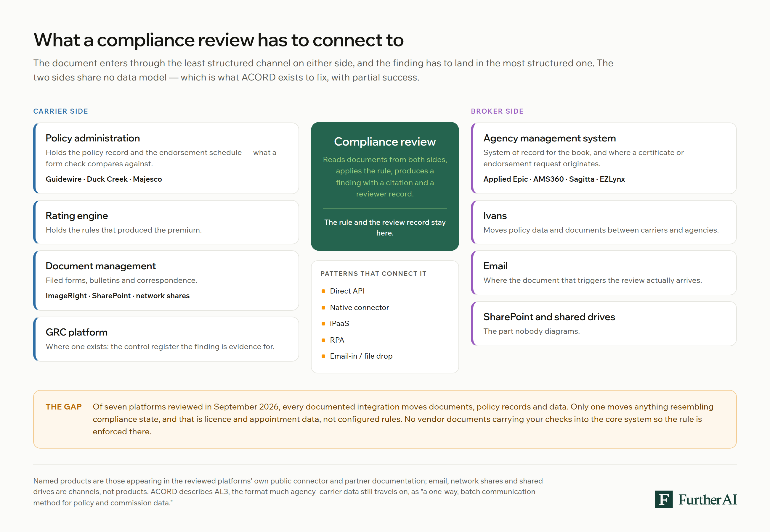This screenshot has width=770, height=532.
Task: Click the orange bullet beside Native connector
Action: pyautogui.click(x=323, y=308)
